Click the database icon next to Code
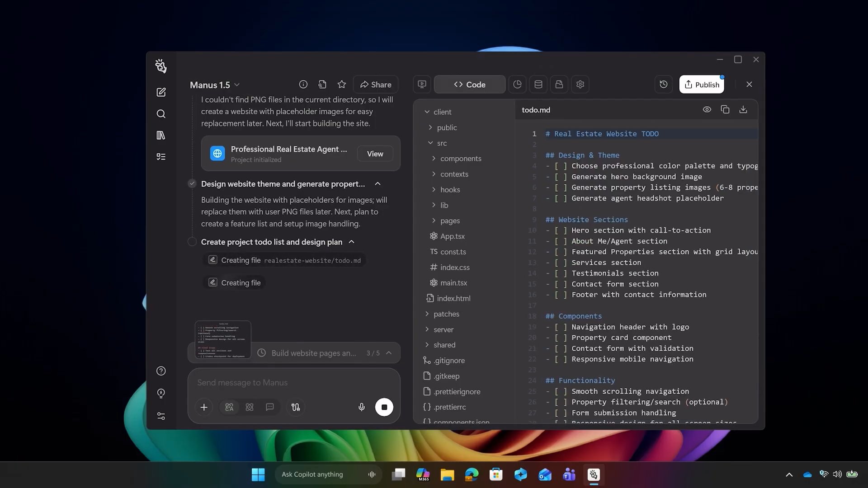 tap(538, 84)
